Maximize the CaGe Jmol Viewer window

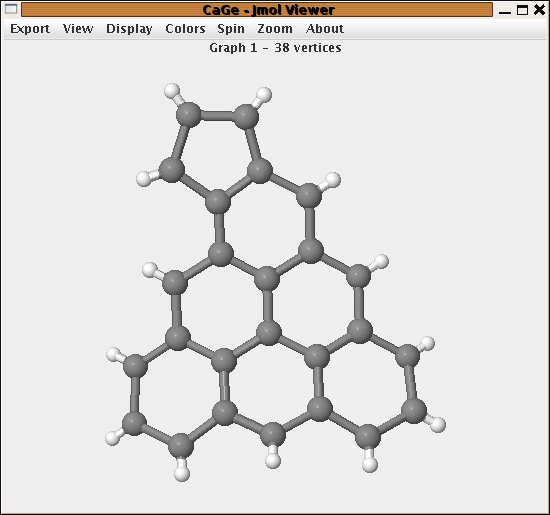pos(522,10)
